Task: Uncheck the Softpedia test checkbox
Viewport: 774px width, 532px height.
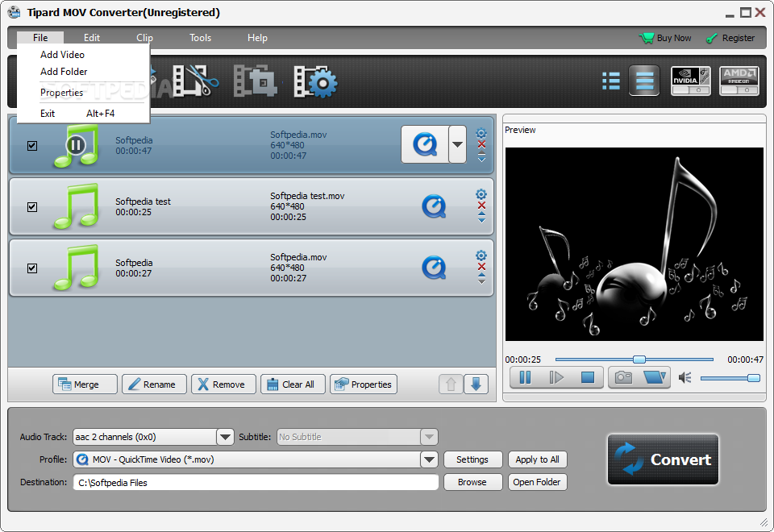Action: click(32, 207)
